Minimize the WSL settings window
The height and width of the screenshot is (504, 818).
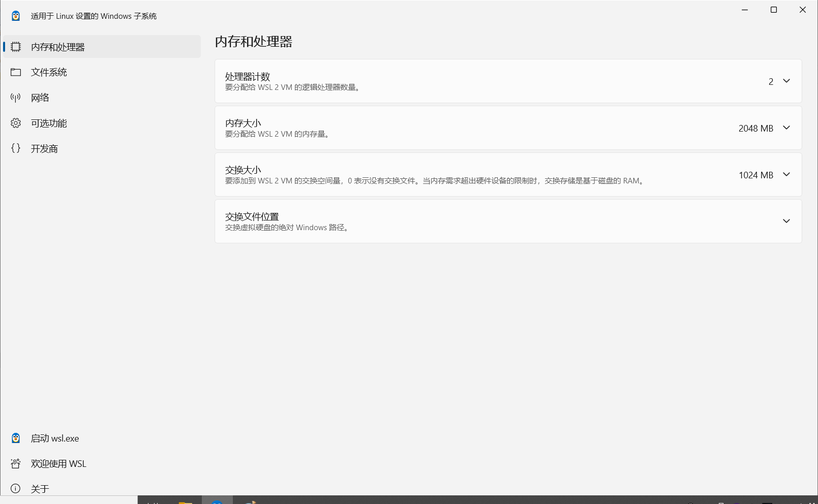click(x=745, y=10)
